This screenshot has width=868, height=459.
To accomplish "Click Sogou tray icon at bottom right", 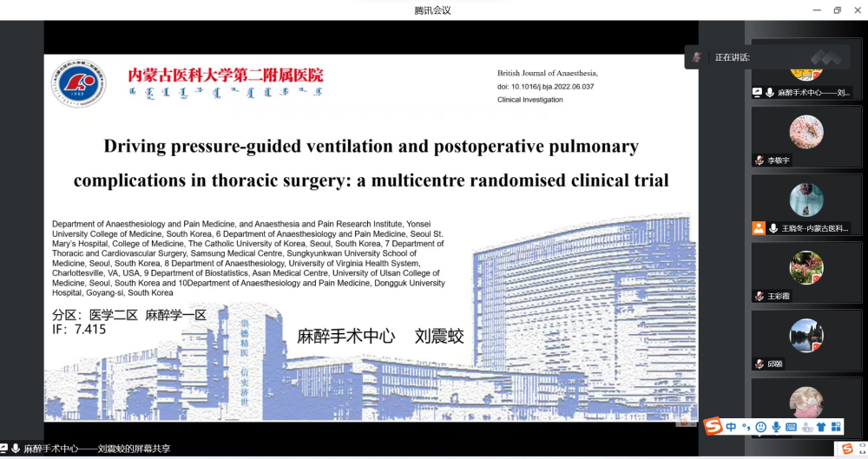I will click(x=847, y=449).
